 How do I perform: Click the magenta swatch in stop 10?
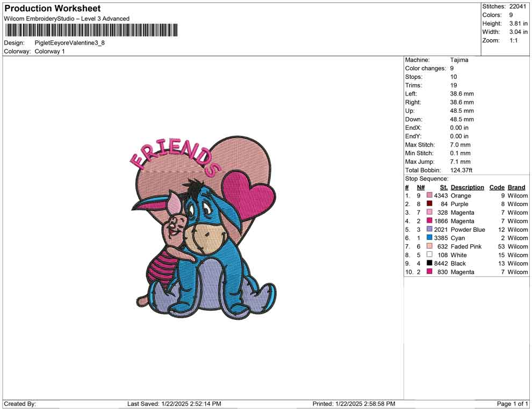(x=429, y=272)
